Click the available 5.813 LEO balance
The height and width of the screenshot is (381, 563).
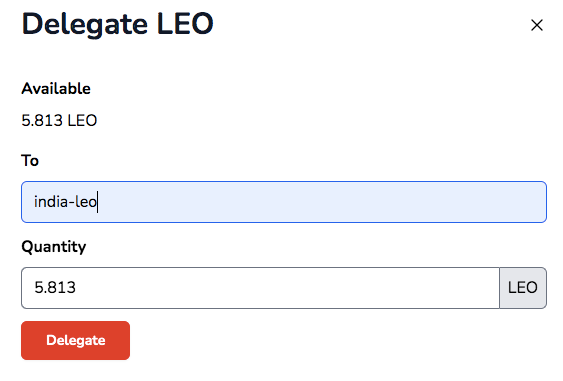pyautogui.click(x=59, y=121)
